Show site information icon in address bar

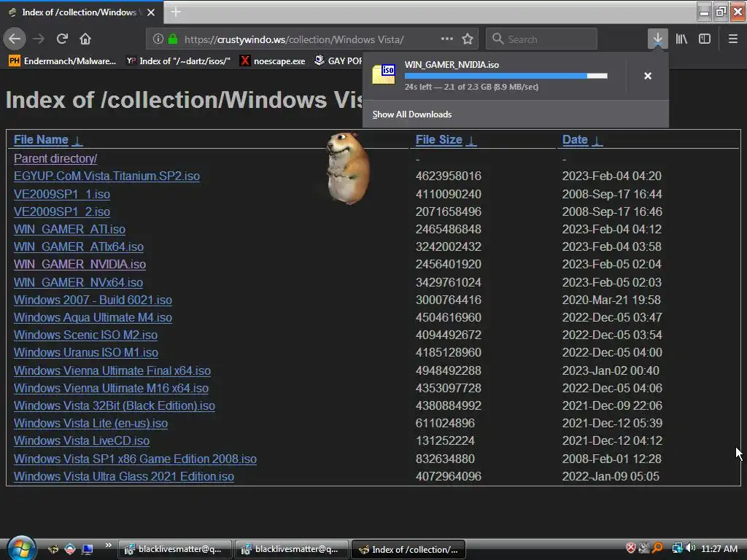[158, 39]
